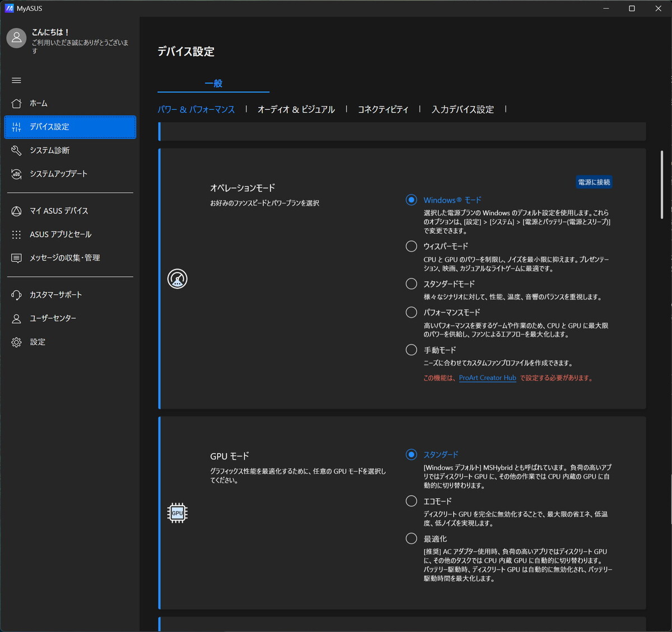Click the grid icon beside ASUS アプリとセール

[x=16, y=235]
